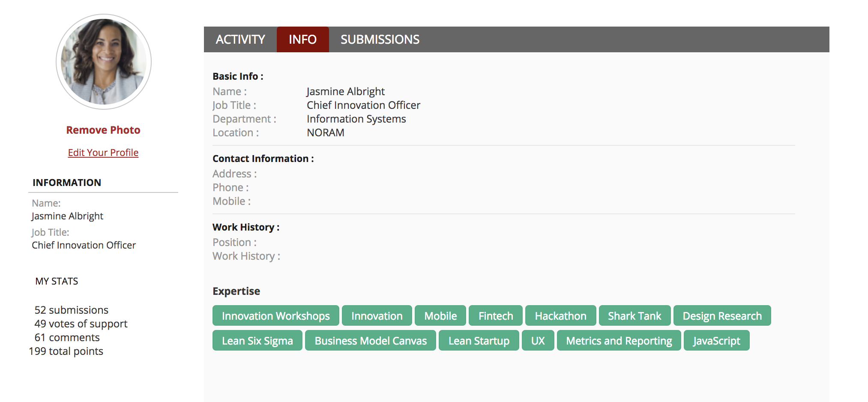Choose the Business Model Canvas tag
868x402 pixels.
click(x=371, y=341)
